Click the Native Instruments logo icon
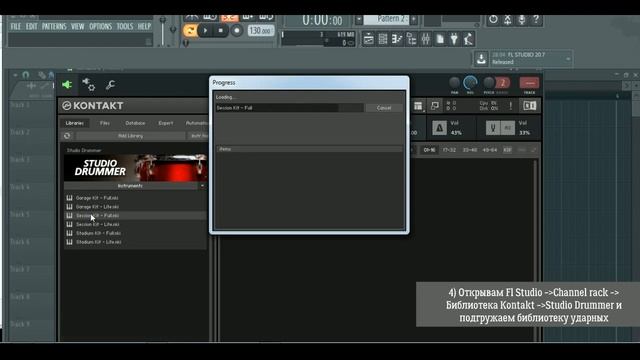This screenshot has width=640, height=360. click(x=530, y=106)
